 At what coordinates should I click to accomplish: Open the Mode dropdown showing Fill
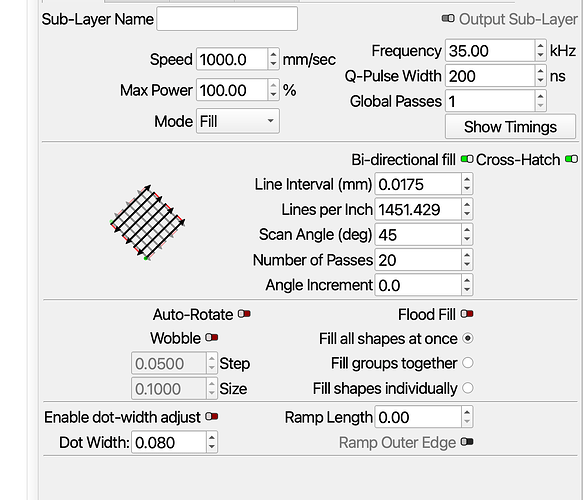pyautogui.click(x=238, y=121)
